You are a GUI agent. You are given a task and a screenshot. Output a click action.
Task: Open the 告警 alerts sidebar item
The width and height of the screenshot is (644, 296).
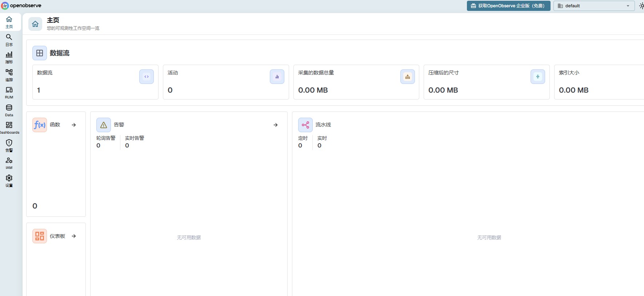[9, 146]
